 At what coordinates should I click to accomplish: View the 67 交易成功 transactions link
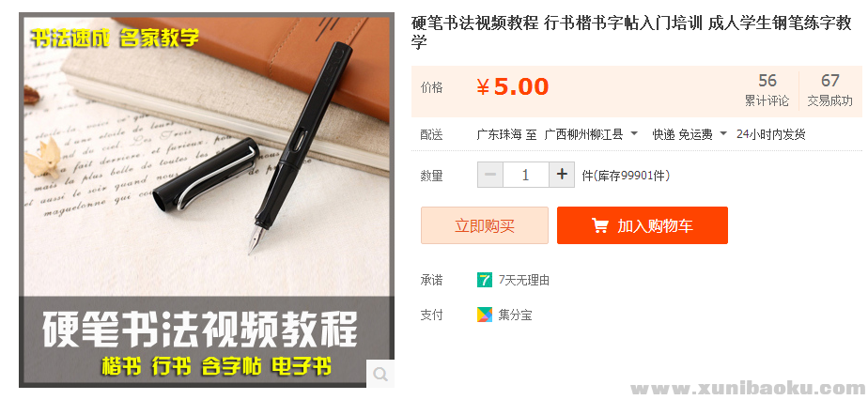(x=829, y=91)
